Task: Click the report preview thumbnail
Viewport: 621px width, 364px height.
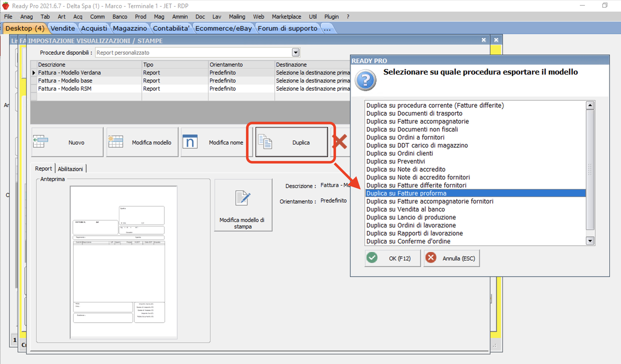Action: [x=123, y=262]
